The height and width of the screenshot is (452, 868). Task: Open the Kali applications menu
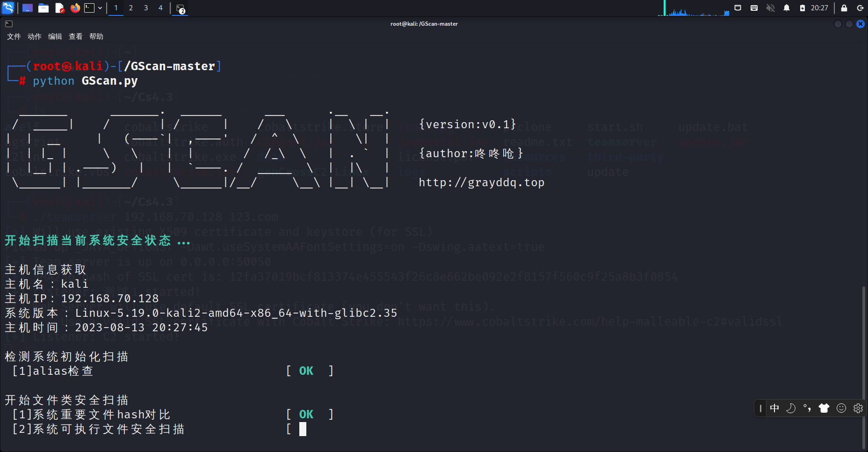pyautogui.click(x=8, y=8)
